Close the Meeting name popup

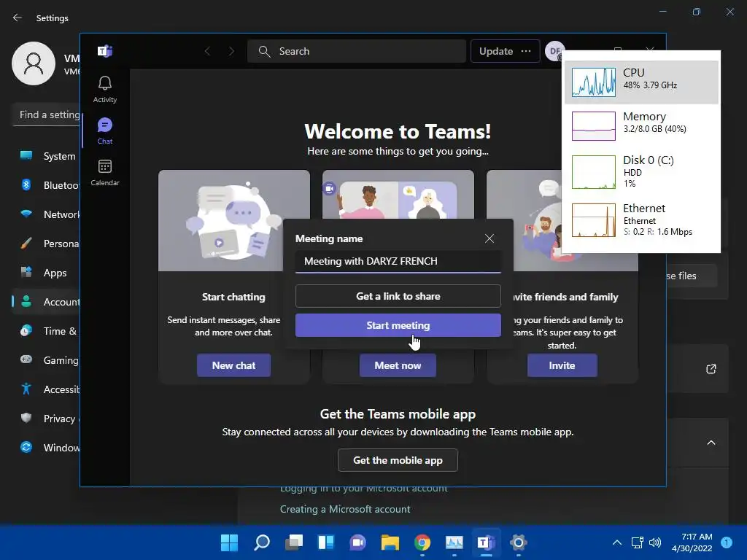489,238
